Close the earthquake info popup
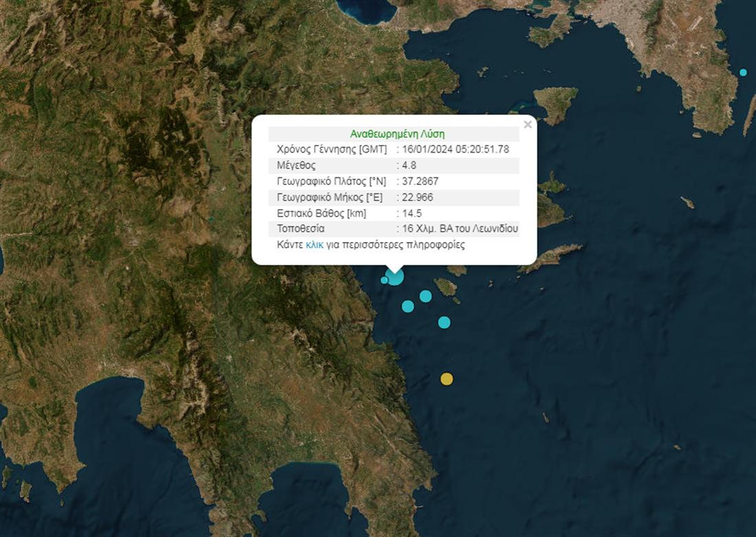This screenshot has width=756, height=537. coord(527,124)
